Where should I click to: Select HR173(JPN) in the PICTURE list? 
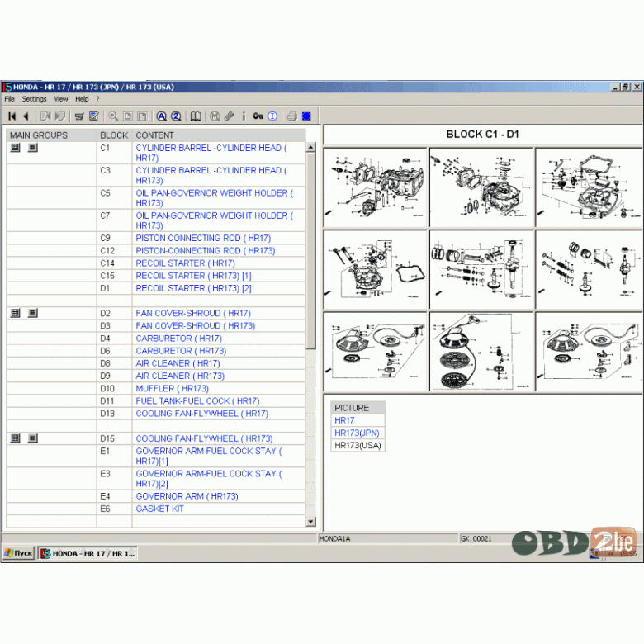click(x=357, y=433)
